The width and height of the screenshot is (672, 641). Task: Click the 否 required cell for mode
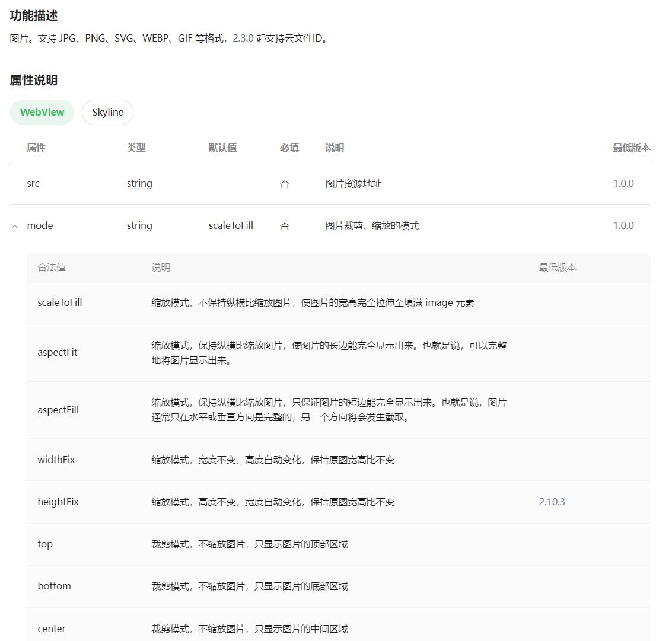pos(285,225)
